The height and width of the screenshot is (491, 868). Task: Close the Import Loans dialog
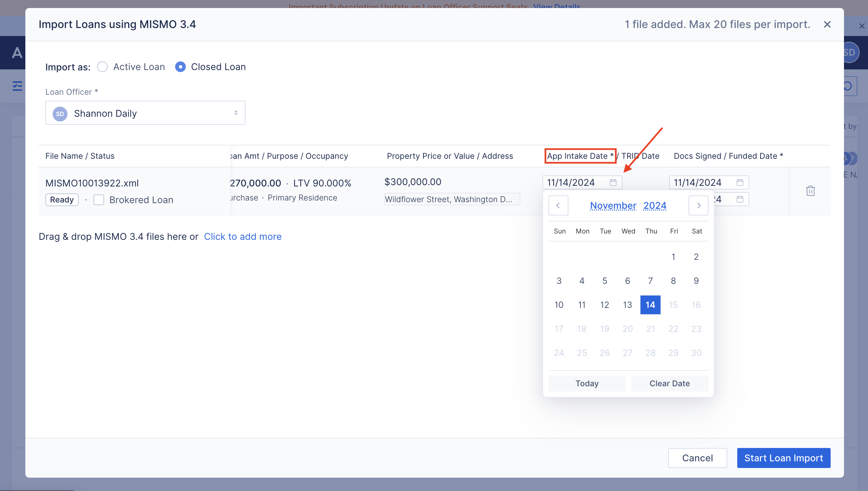(827, 24)
